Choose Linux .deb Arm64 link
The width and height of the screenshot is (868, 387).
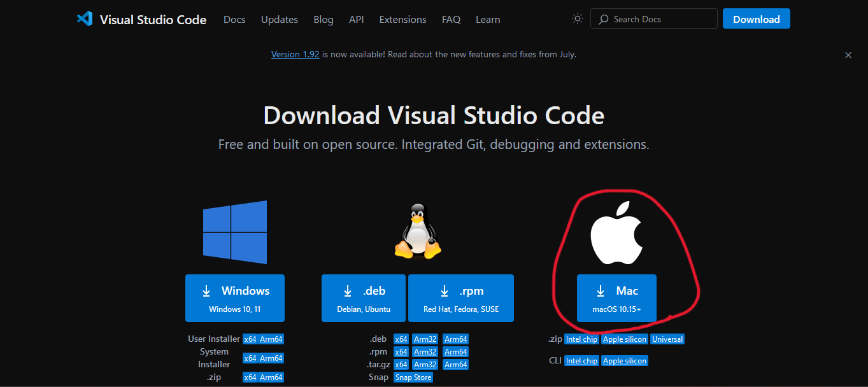[x=456, y=339]
